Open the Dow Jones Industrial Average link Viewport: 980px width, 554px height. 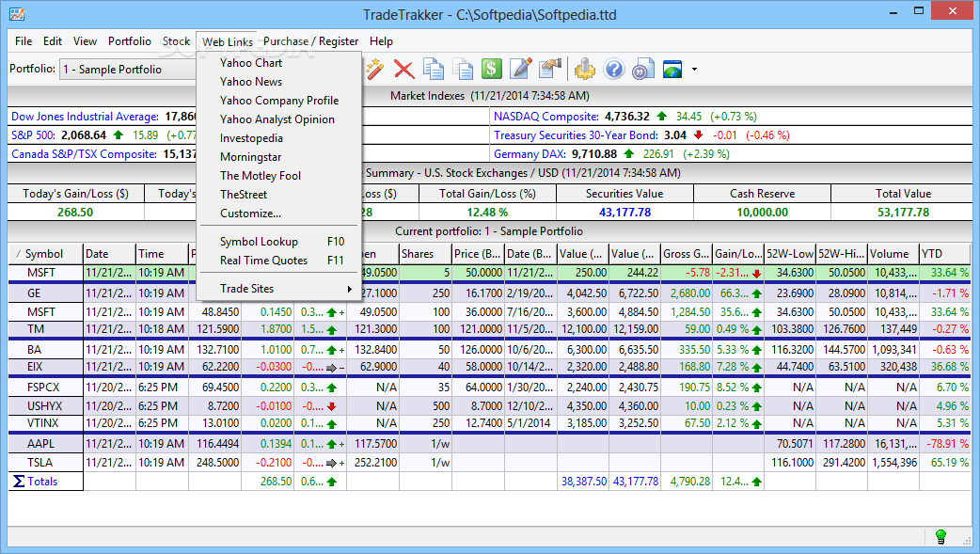(85, 117)
